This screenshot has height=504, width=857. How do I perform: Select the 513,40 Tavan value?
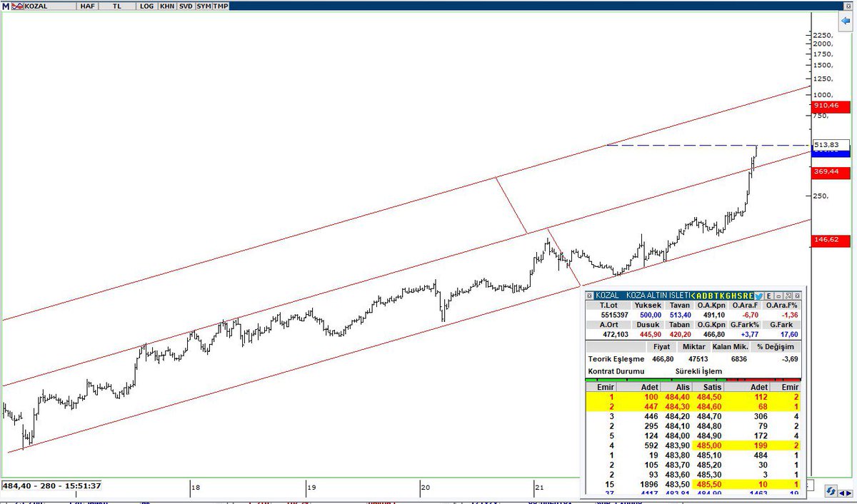tap(681, 315)
